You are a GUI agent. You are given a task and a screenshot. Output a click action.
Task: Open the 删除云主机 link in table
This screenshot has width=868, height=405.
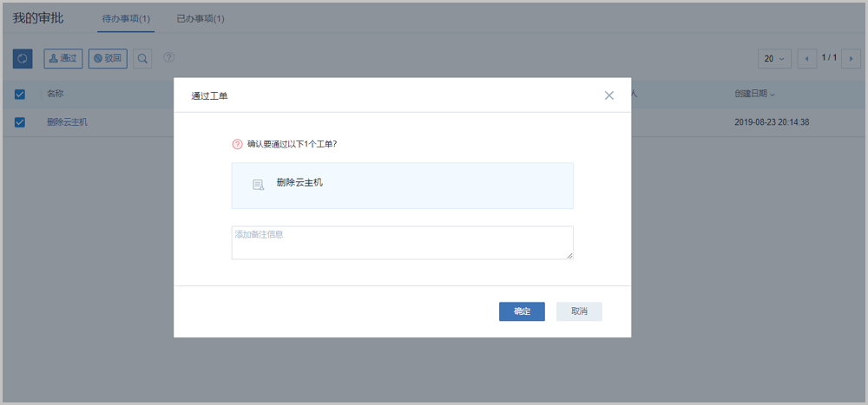coord(67,122)
